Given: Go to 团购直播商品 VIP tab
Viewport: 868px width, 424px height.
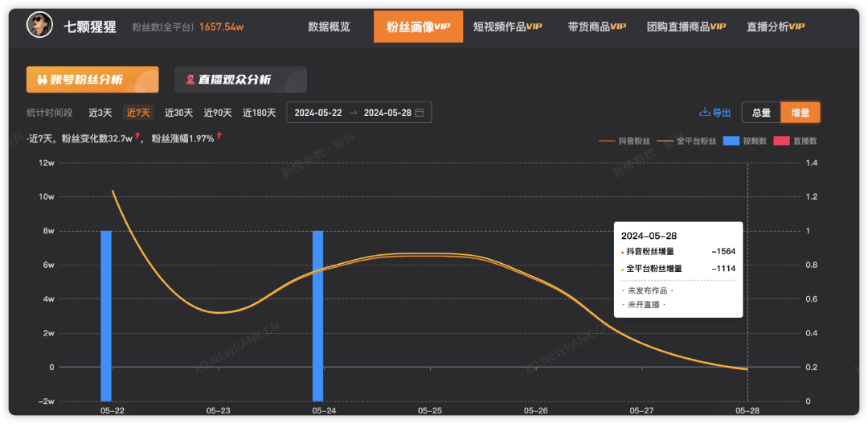Looking at the screenshot, I should (686, 27).
